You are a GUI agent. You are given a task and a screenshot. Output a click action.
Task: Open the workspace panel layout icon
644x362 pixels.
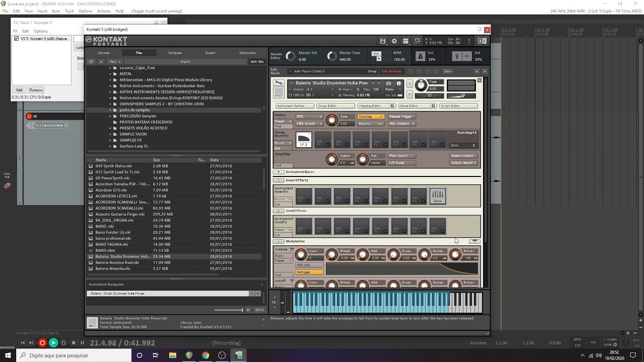click(x=406, y=41)
